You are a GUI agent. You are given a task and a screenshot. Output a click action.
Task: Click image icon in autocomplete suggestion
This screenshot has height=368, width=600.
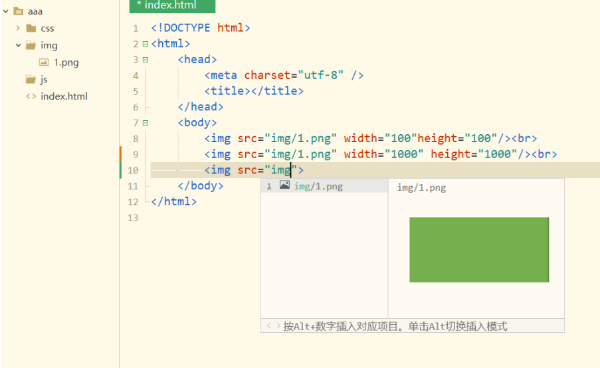pos(285,186)
